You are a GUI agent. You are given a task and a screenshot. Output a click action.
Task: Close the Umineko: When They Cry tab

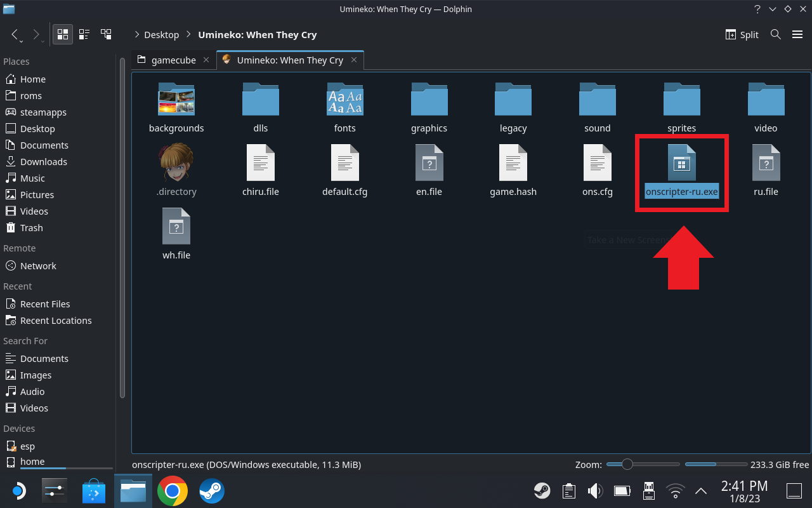click(355, 60)
